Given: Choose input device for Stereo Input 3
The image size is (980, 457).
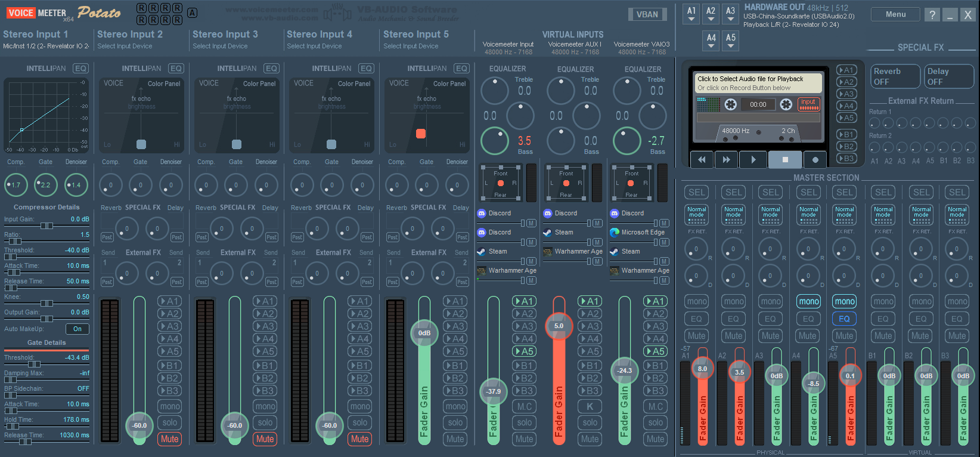Looking at the screenshot, I should (220, 46).
